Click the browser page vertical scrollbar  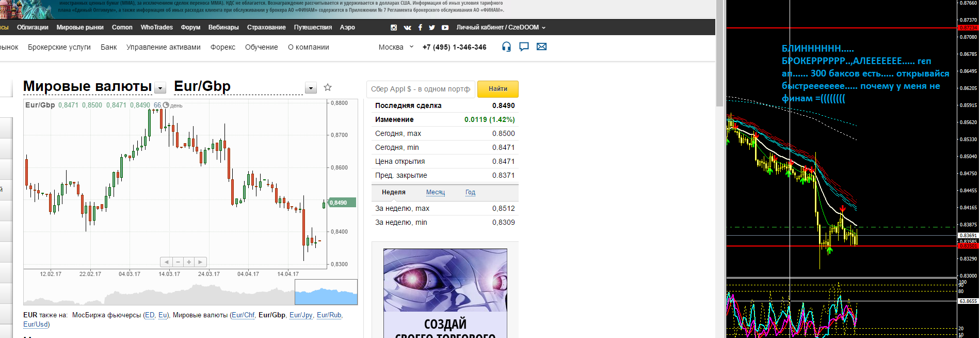[720, 53]
